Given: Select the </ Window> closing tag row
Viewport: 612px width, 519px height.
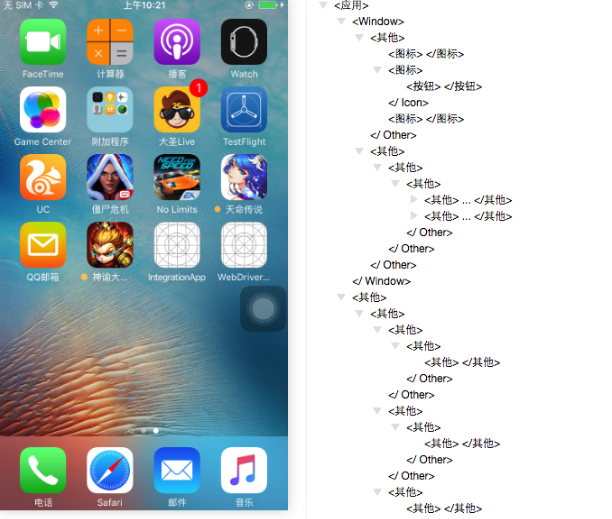Looking at the screenshot, I should point(381,281).
